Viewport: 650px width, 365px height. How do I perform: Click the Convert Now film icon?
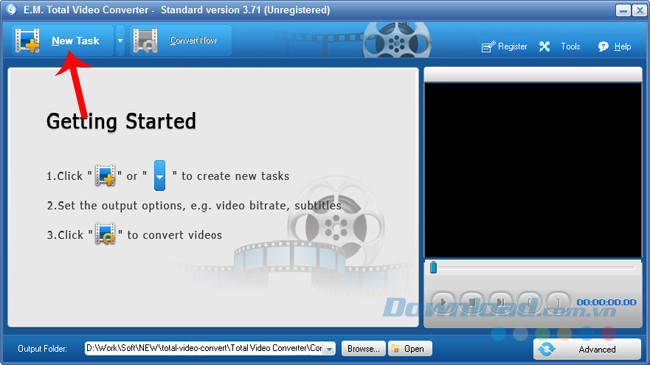(145, 41)
